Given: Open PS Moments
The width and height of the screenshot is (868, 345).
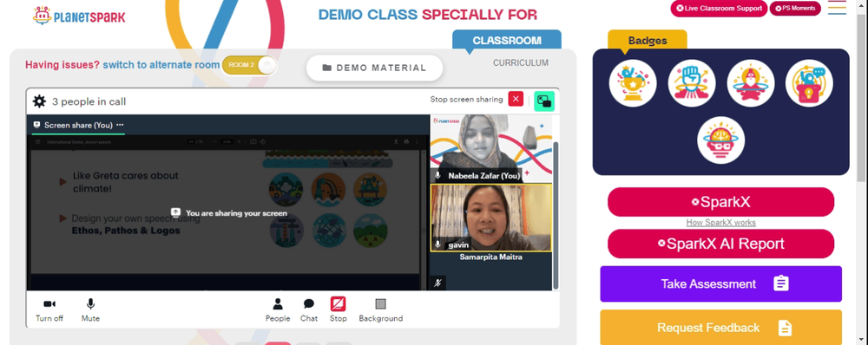Looking at the screenshot, I should click(x=795, y=9).
